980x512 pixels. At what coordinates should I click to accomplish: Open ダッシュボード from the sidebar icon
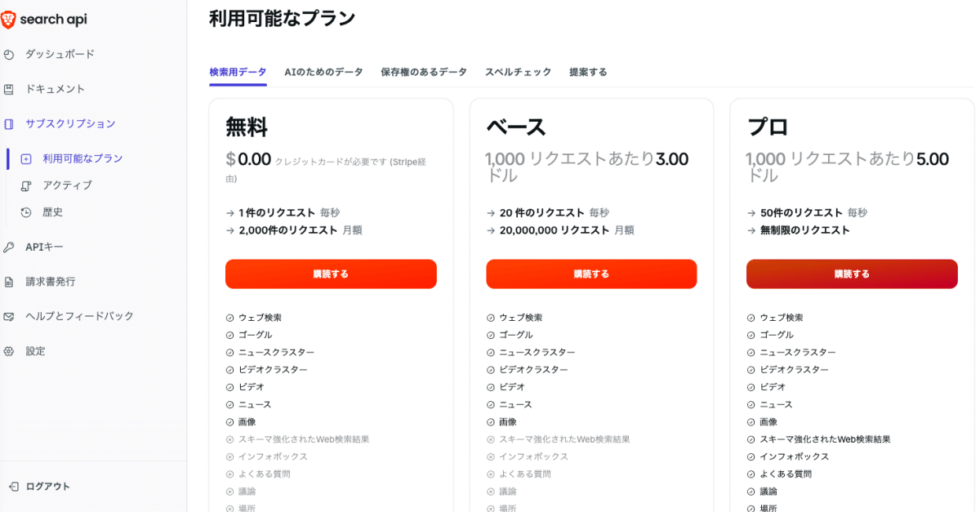9,55
